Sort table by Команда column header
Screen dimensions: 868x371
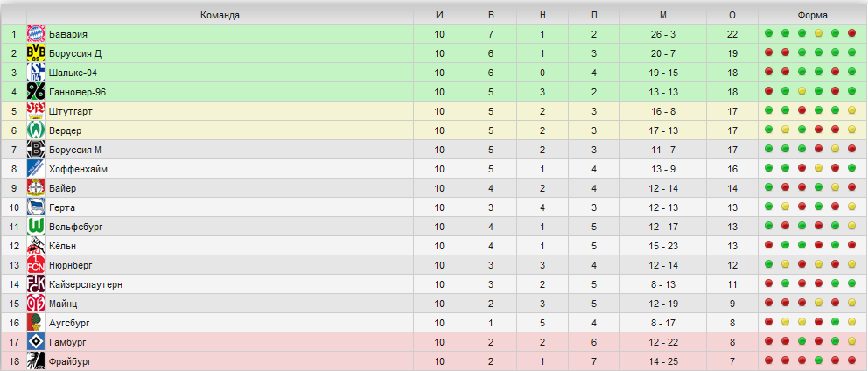pyautogui.click(x=220, y=16)
